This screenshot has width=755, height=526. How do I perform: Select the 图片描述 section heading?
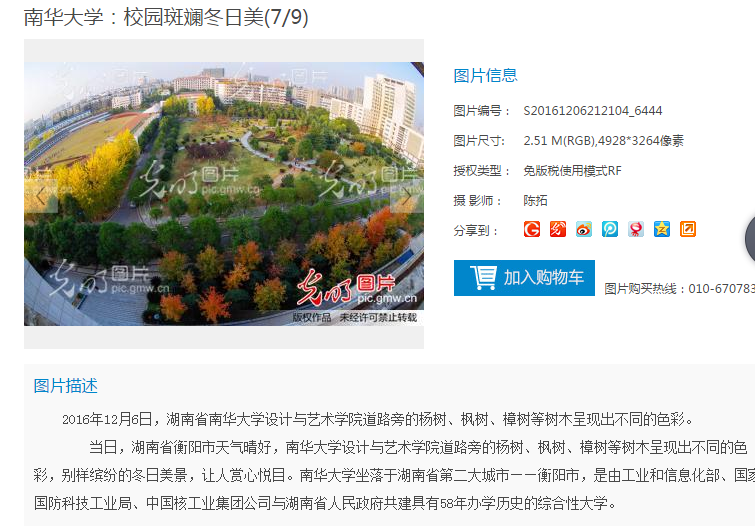(65, 386)
